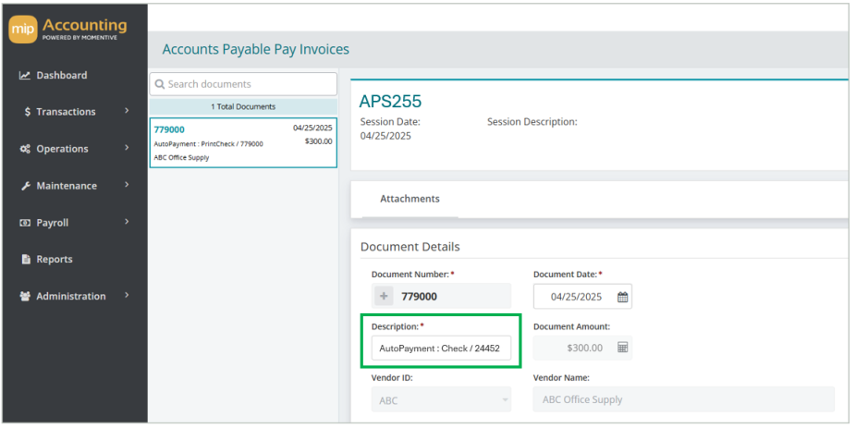Click the Description text field
Image resolution: width=868 pixels, height=428 pixels.
(x=441, y=349)
